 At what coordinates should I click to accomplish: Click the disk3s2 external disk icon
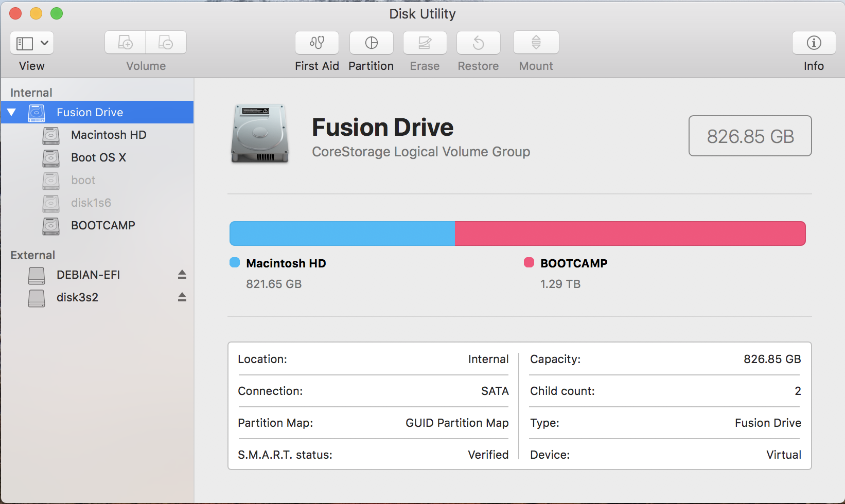(x=37, y=298)
